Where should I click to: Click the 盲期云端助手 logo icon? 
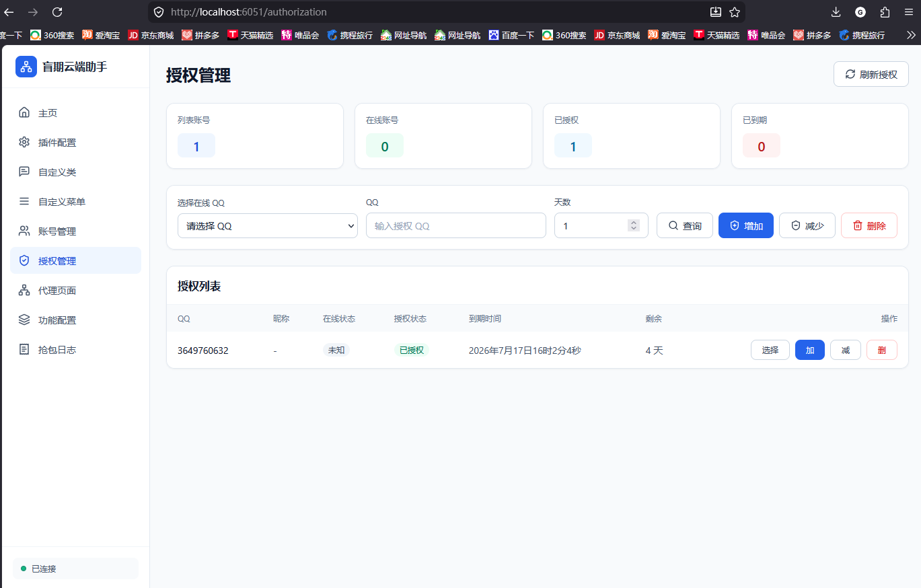coord(26,67)
